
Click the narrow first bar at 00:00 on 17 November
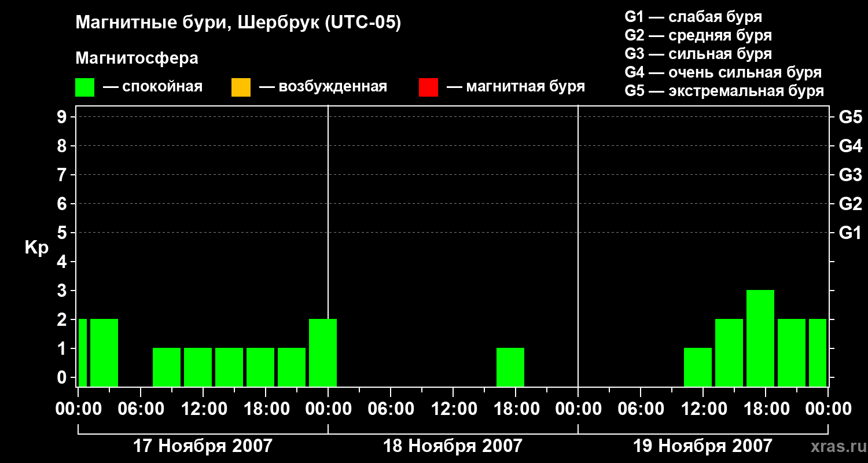83,353
